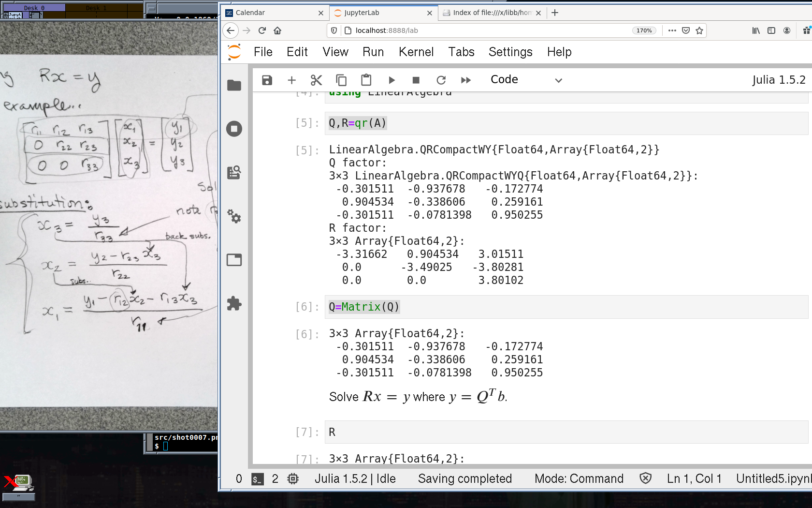Save the notebook with the disk icon
This screenshot has height=508, width=812.
pos(267,80)
